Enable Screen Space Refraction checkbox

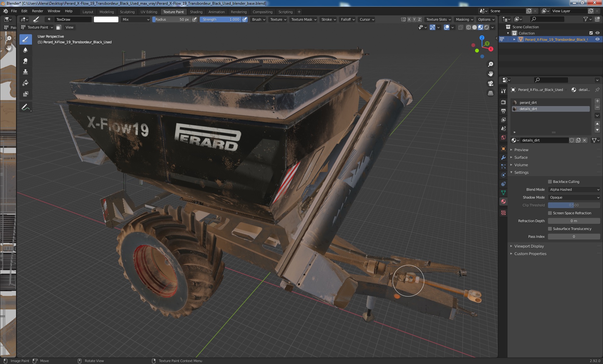[550, 213]
